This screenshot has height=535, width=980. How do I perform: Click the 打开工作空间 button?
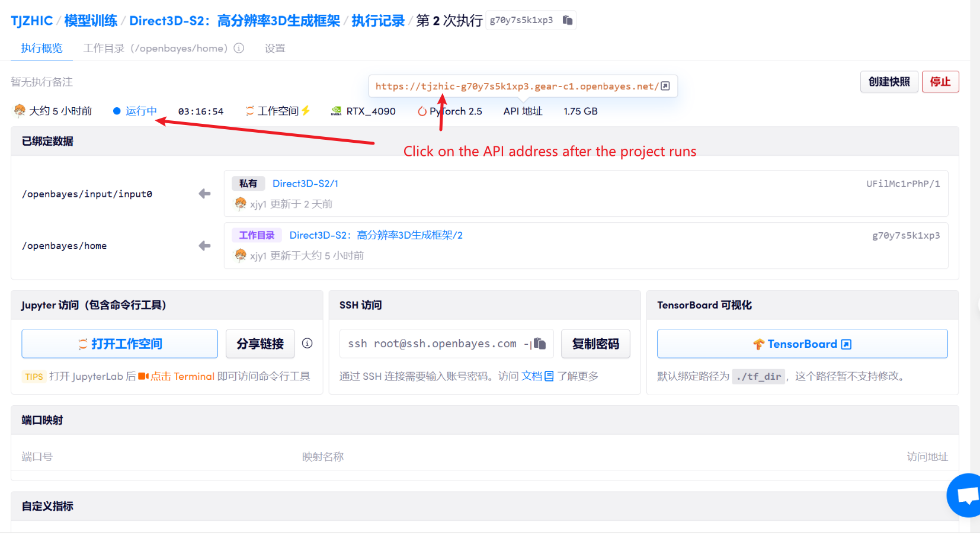pyautogui.click(x=120, y=344)
